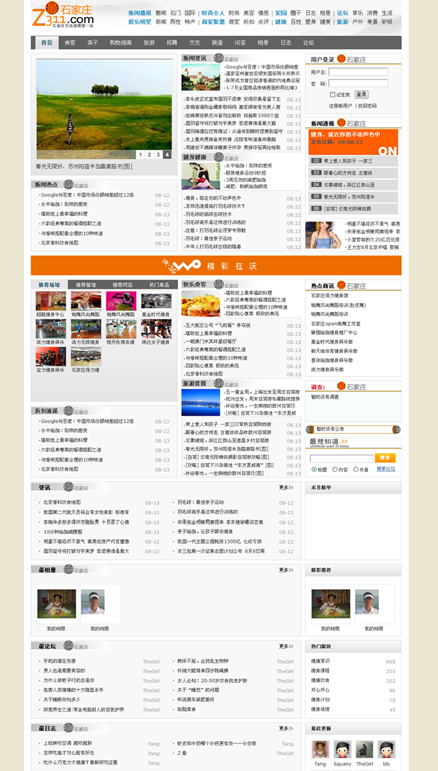Image resolution: width=438 pixels, height=771 pixels.
Task: Click the 注册新用户 register link
Action: coord(341,106)
